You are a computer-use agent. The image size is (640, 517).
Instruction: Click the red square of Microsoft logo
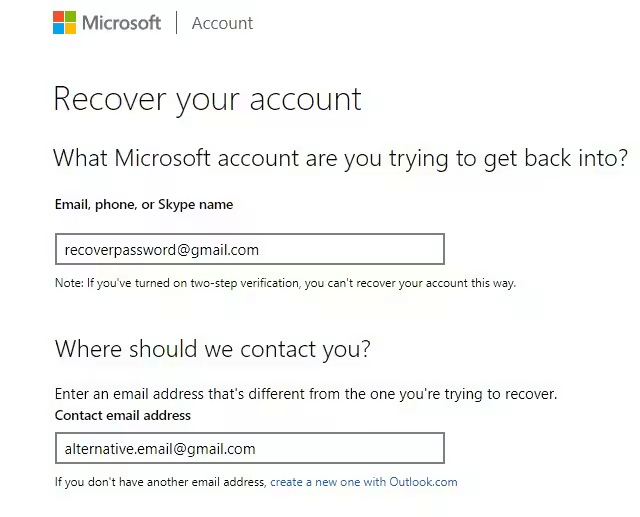(59, 17)
